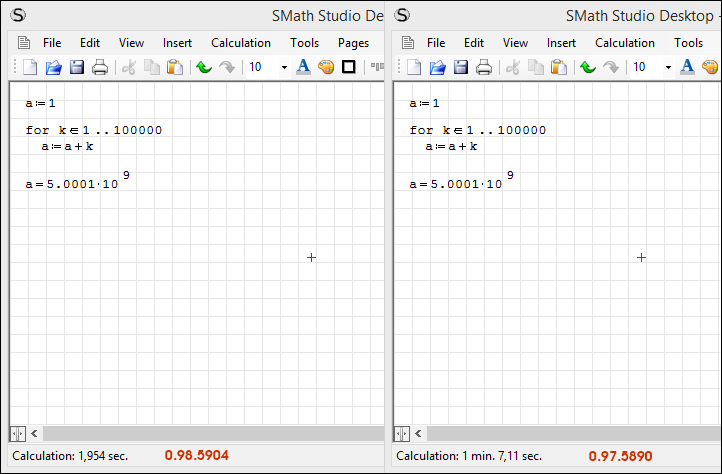Open Pages menu in left window
The width and height of the screenshot is (722, 474).
tap(353, 43)
